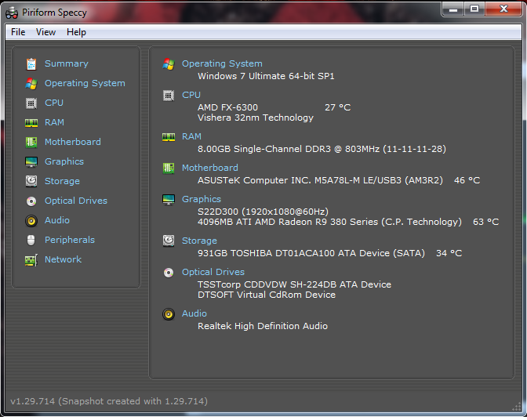Open Peripherals section from the sidebar

tap(70, 240)
